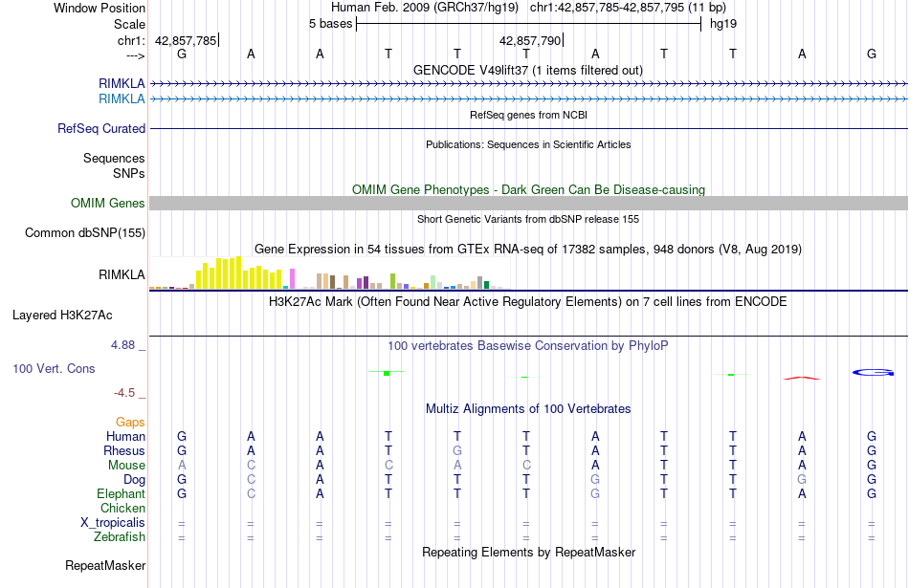Click the GTEx expression bar chart
Image resolution: width=909 pixels, height=588 pixels.
tap(330, 272)
